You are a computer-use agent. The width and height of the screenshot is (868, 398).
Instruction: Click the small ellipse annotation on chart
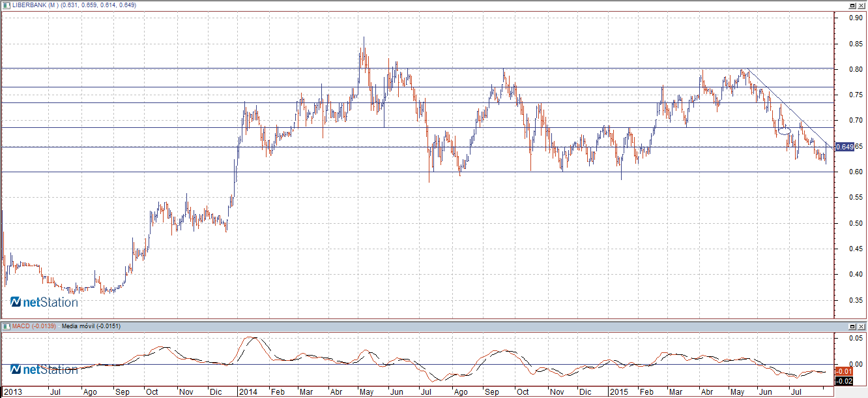pyautogui.click(x=785, y=131)
